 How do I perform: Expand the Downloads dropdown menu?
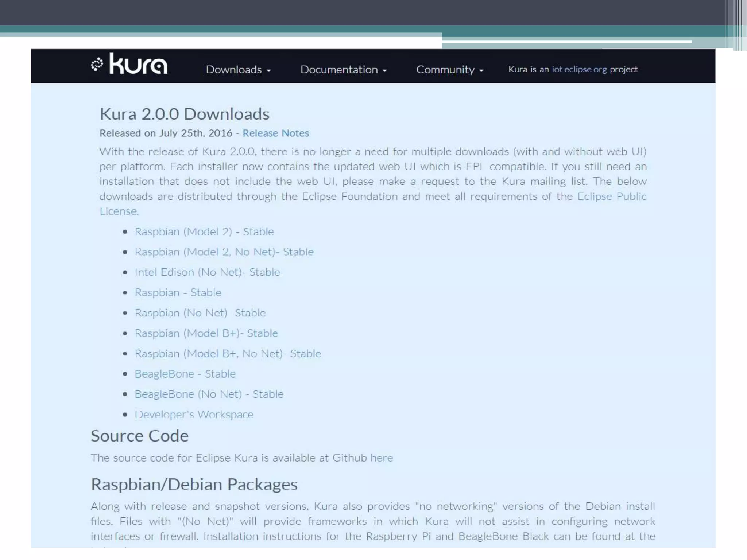click(238, 69)
